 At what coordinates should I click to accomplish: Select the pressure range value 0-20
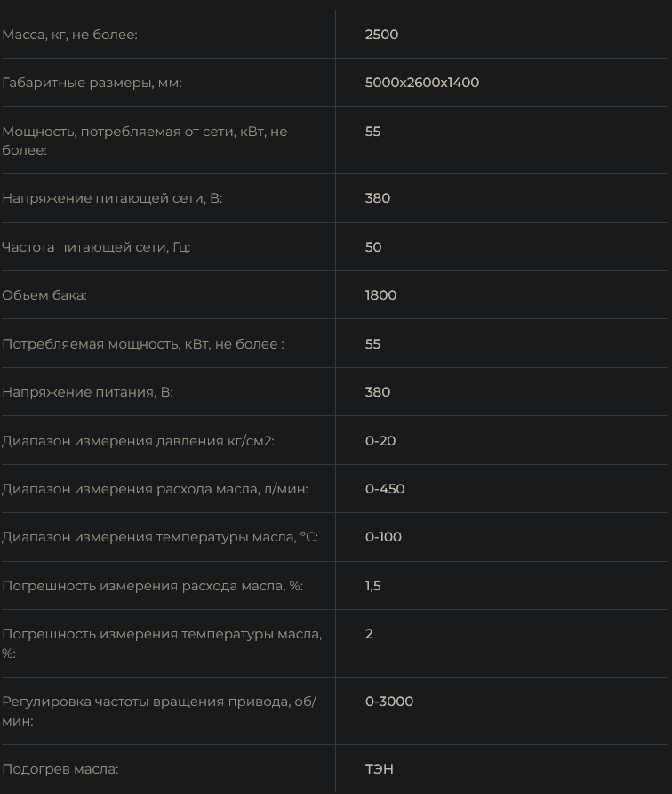[380, 441]
